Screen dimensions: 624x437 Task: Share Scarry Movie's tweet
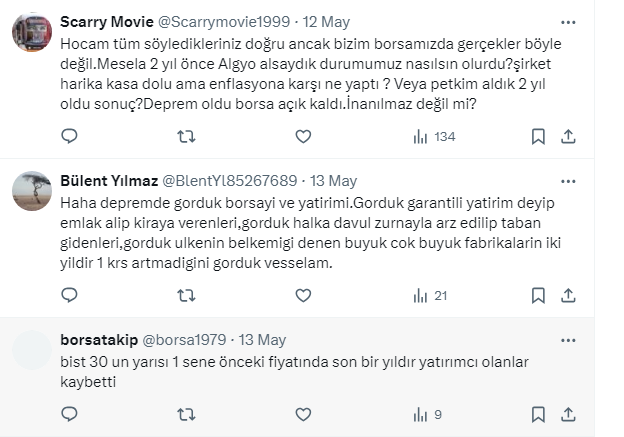[x=568, y=136]
